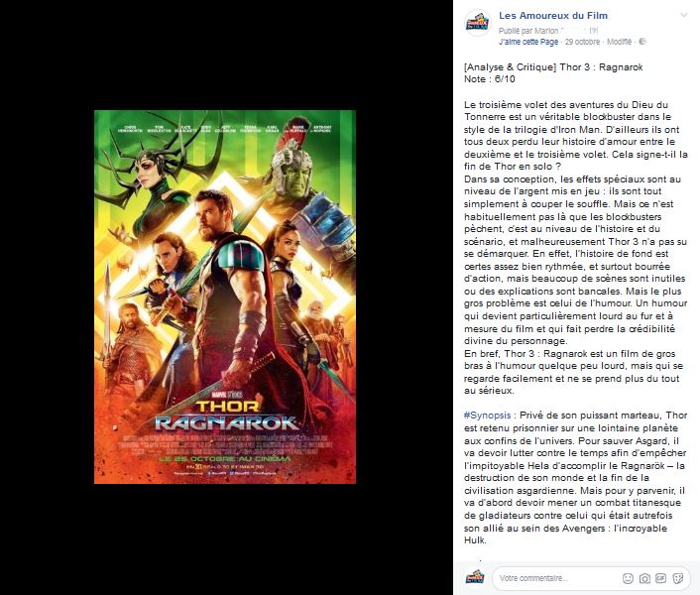Click the Les Amoureux du Film page avatar
This screenshot has width=700, height=595.
coord(477,23)
